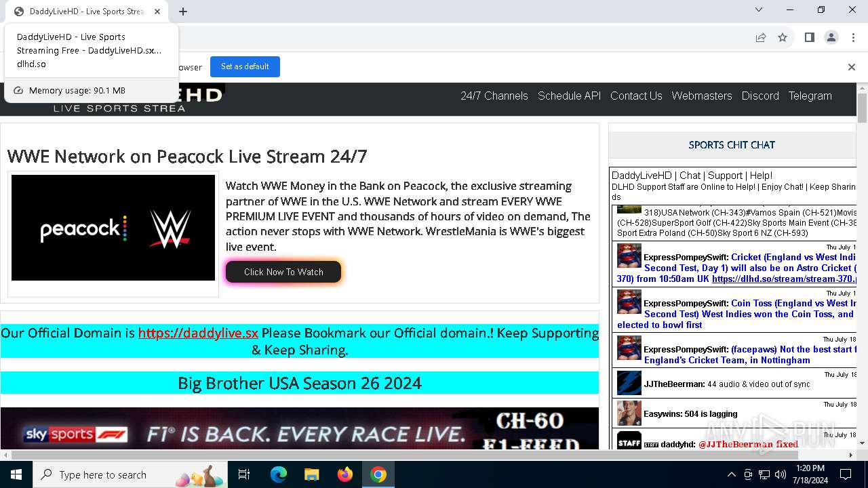The width and height of the screenshot is (868, 488).
Task: Select the SPORTS CHIT CHAT header
Action: pyautogui.click(x=732, y=144)
